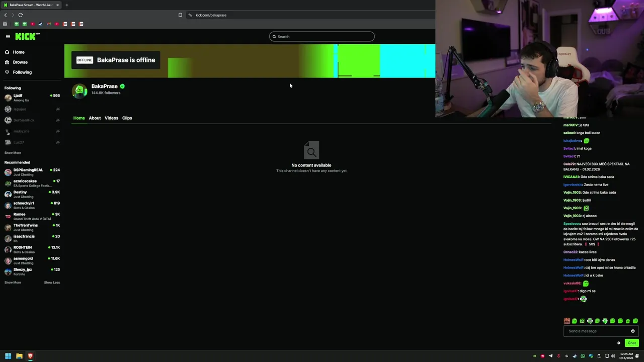Open isaacfrancis recommended channel
This screenshot has height=362, width=644.
pyautogui.click(x=31, y=238)
